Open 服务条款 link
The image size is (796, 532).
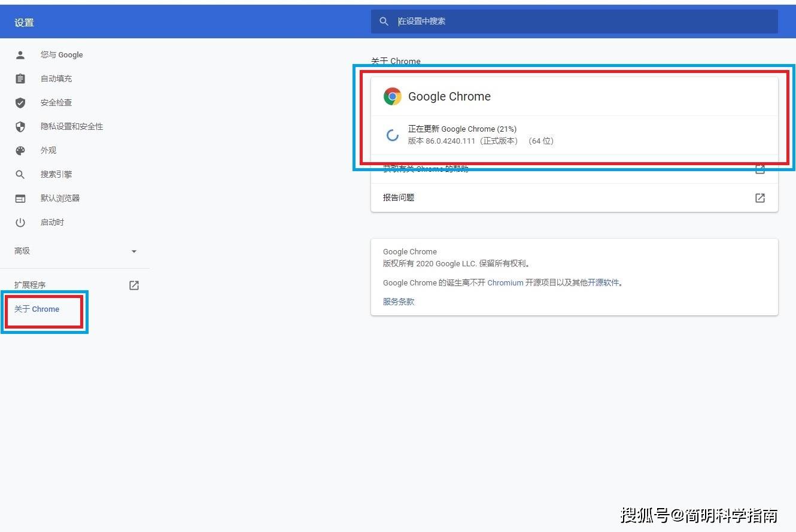(399, 302)
